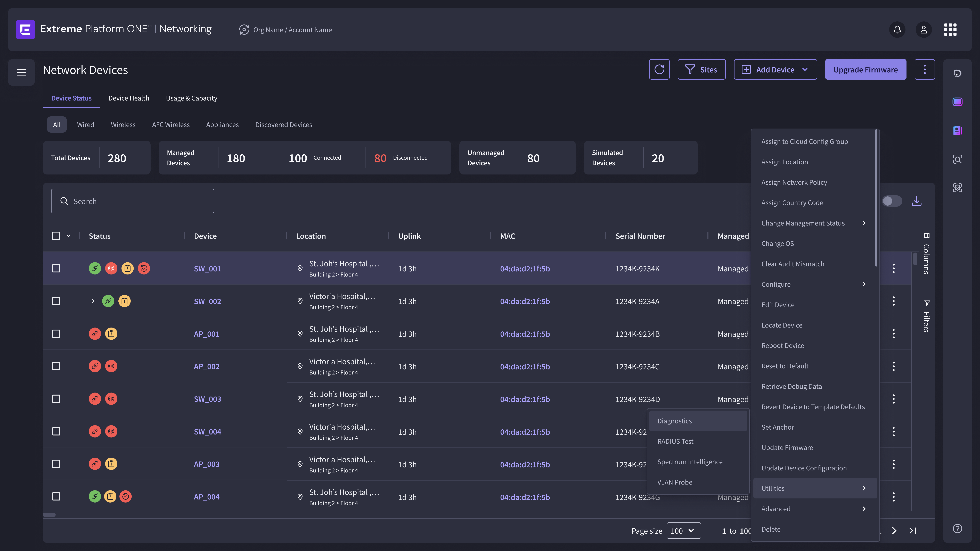Viewport: 980px width, 551px height.
Task: Select checkbox for SW_003 row
Action: 56,399
